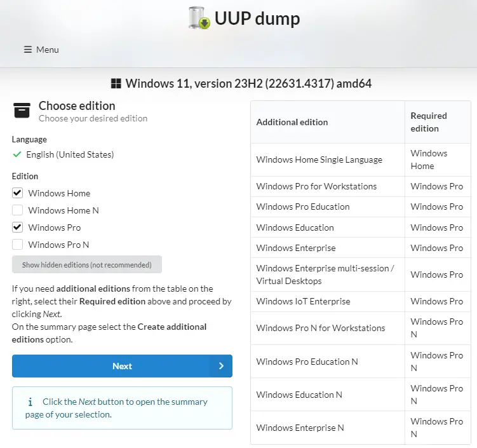Click the Edition section label
477x448 pixels.
pyautogui.click(x=25, y=176)
